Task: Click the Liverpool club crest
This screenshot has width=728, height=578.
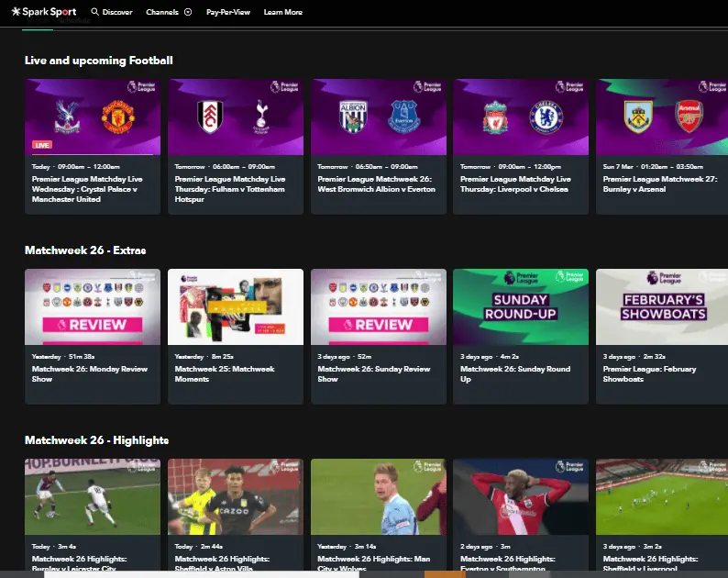Action: 496,117
